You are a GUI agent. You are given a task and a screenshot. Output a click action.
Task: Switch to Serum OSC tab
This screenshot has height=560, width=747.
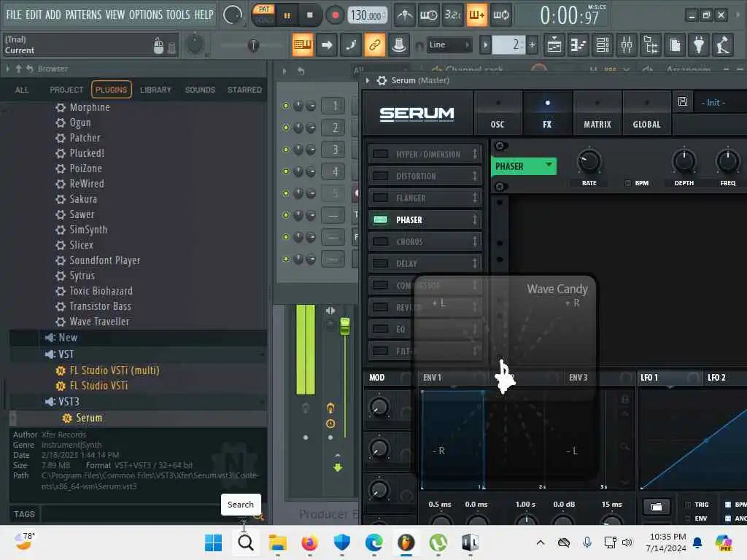pyautogui.click(x=498, y=113)
